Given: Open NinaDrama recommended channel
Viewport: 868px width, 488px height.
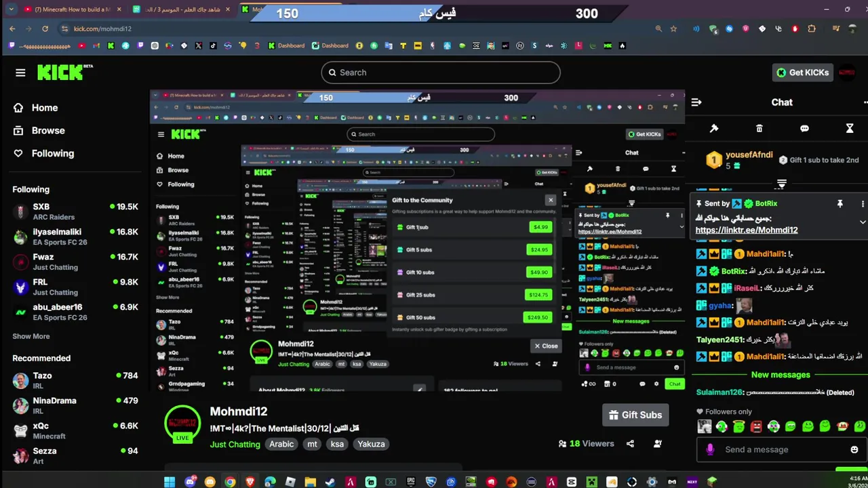Looking at the screenshot, I should coord(75,405).
